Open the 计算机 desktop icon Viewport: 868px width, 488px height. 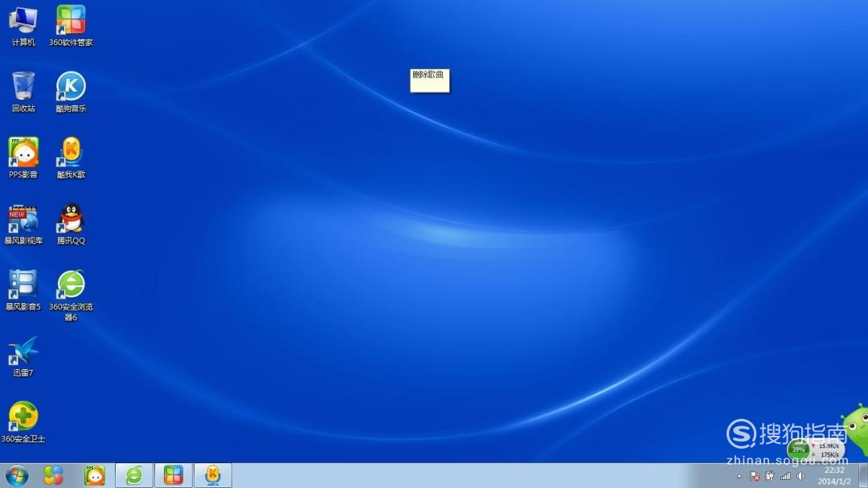pos(23,26)
